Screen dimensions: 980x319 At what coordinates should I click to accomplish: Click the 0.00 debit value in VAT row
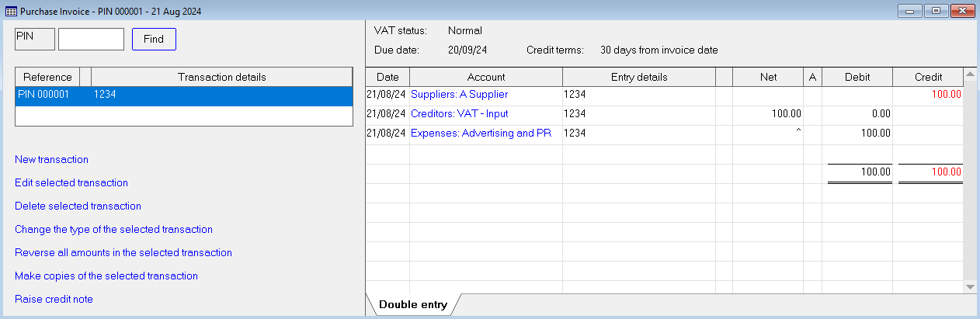click(x=881, y=113)
